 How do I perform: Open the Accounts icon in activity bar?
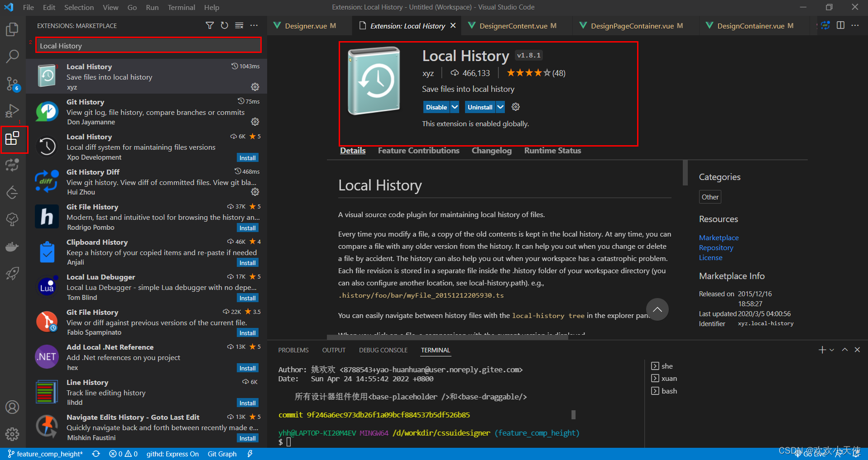pos(12,407)
